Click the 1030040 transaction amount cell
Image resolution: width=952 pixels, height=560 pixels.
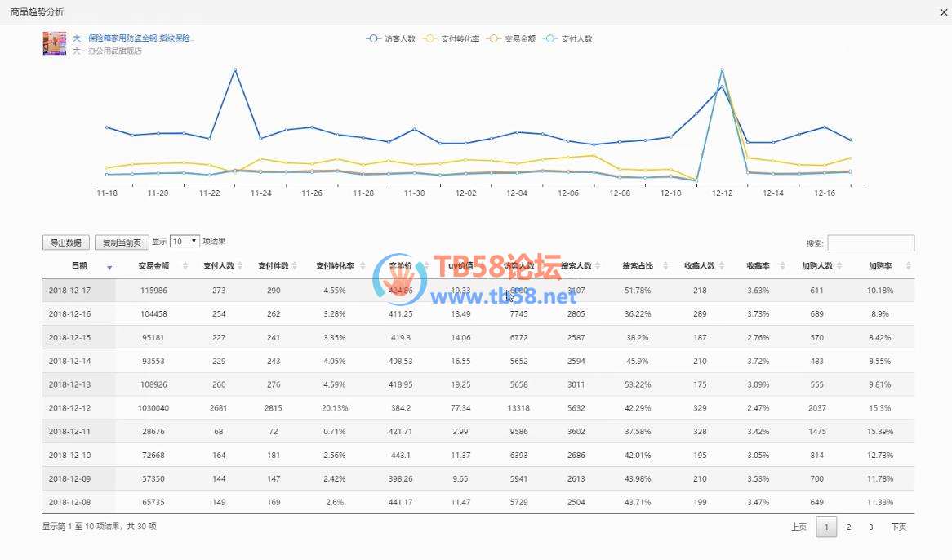(153, 408)
